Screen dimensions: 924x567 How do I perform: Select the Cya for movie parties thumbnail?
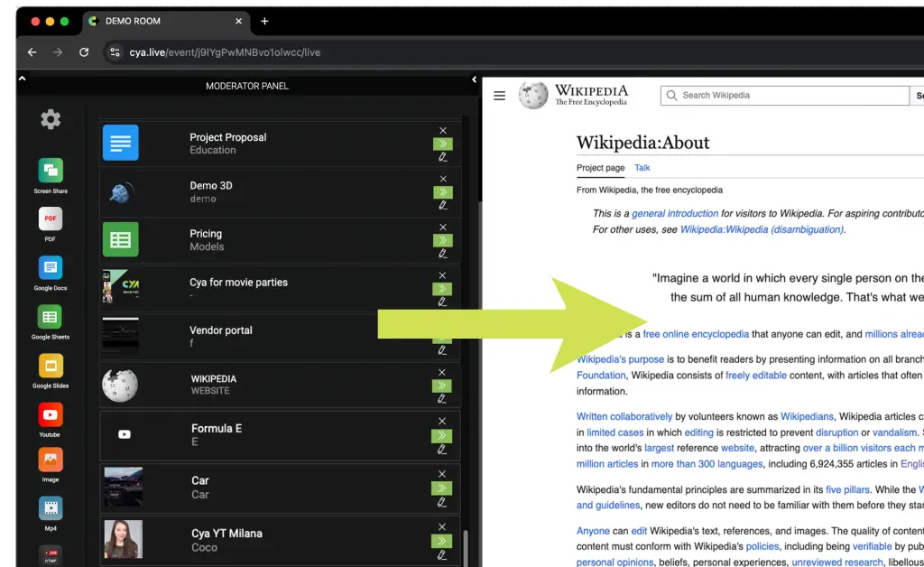[121, 286]
